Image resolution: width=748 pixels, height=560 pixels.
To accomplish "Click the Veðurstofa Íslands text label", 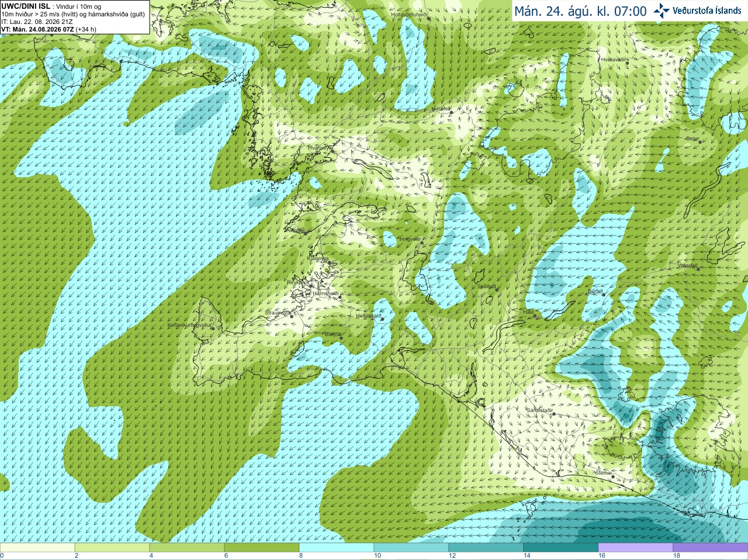I will [707, 11].
